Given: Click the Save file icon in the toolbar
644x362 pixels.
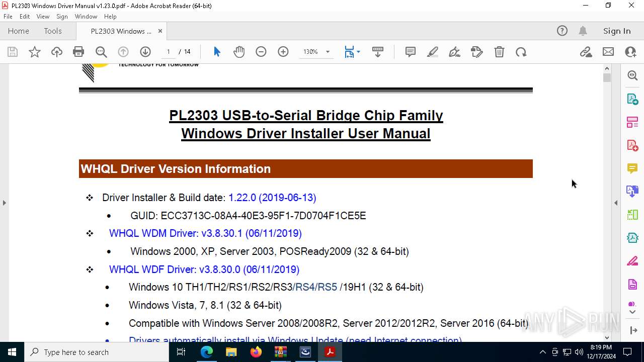Looking at the screenshot, I should point(13,52).
